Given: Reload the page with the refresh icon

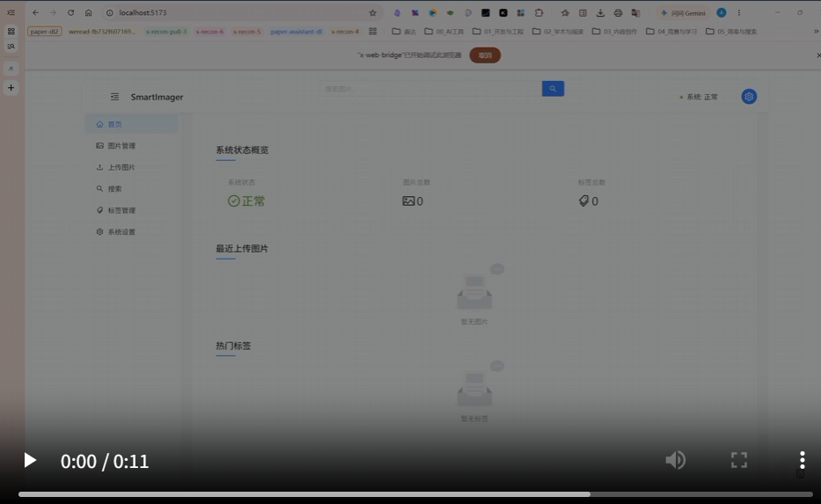Looking at the screenshot, I should tap(70, 12).
